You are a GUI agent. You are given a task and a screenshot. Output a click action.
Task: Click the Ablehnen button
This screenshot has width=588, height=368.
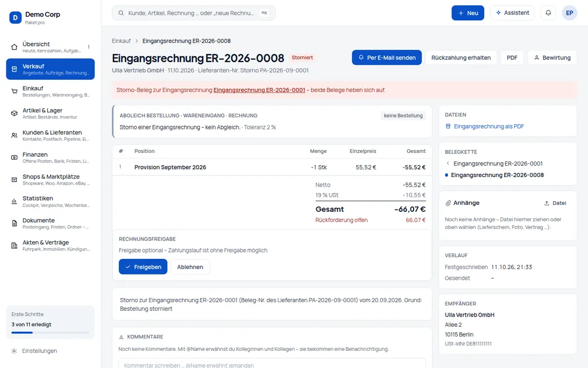[x=190, y=267]
